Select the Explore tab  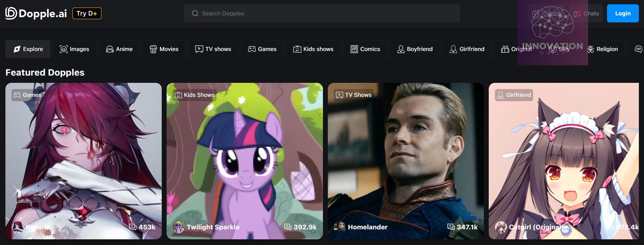click(x=28, y=49)
